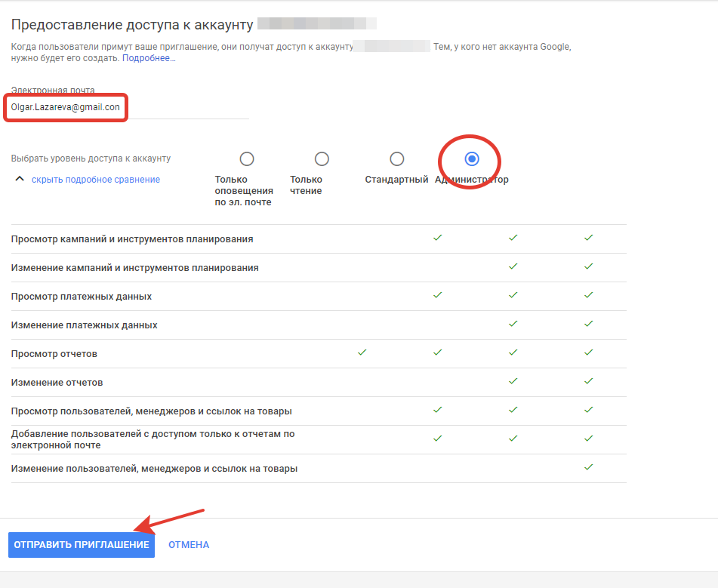Collapse comparison using the chevron arrow
718x588 pixels.
tap(19, 180)
